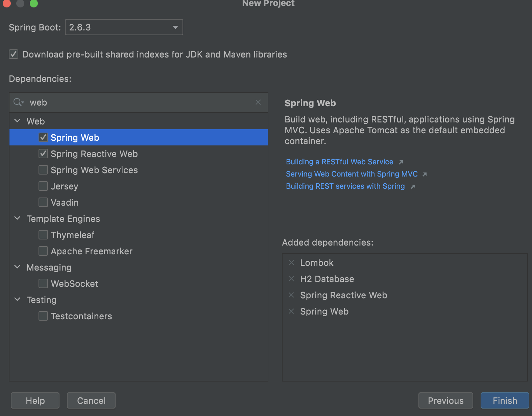Collapse the Web category

(x=18, y=121)
